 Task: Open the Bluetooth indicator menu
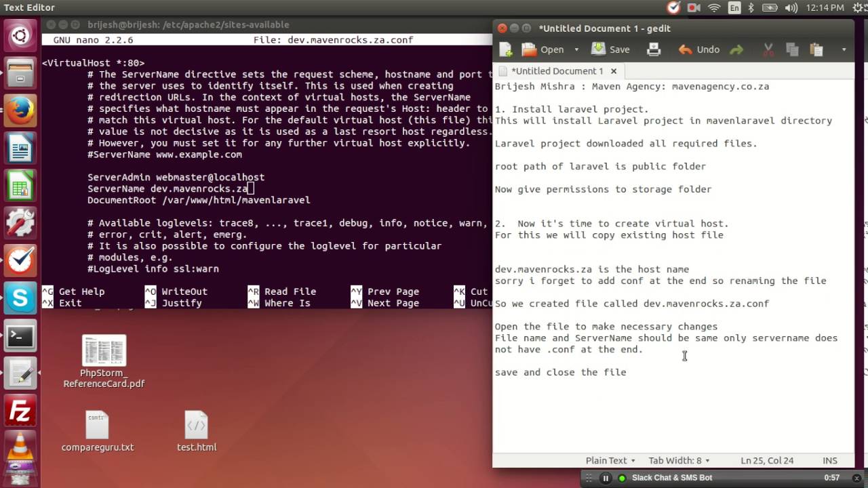click(x=751, y=7)
